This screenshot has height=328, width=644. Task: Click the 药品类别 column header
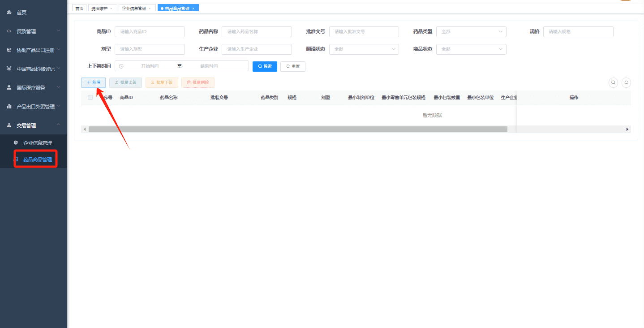(270, 98)
